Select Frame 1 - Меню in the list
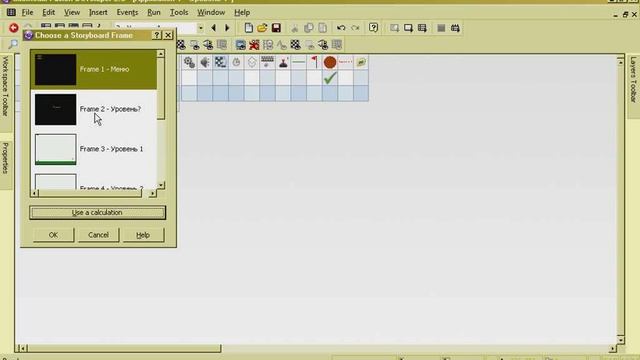Image resolution: width=640 pixels, height=360 pixels. 93,69
